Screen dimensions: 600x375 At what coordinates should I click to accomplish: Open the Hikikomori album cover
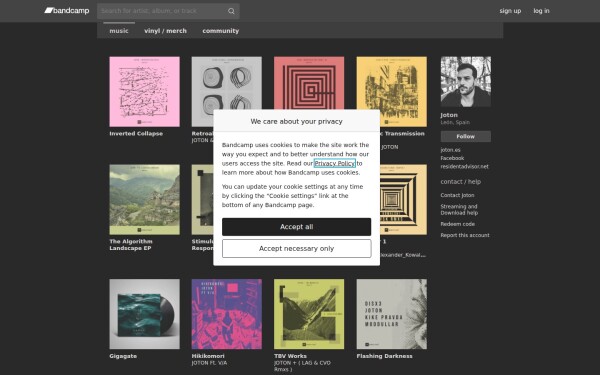coord(227,314)
